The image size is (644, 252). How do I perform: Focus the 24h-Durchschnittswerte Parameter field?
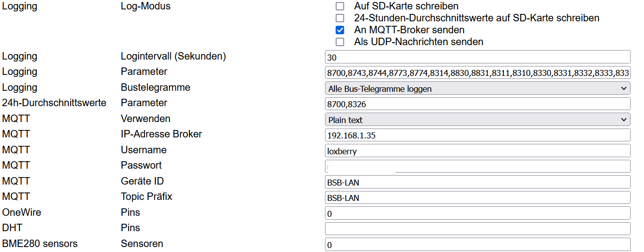pos(477,104)
